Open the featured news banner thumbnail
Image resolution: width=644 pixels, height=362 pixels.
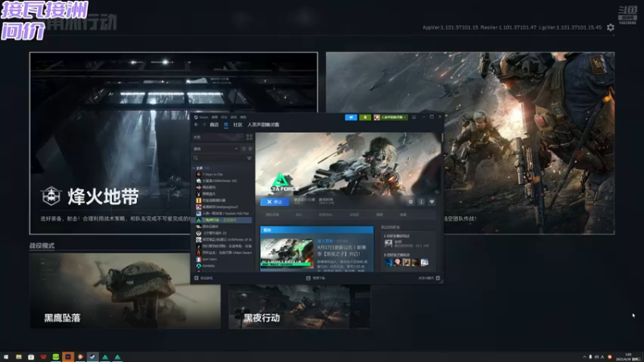pyautogui.click(x=287, y=253)
